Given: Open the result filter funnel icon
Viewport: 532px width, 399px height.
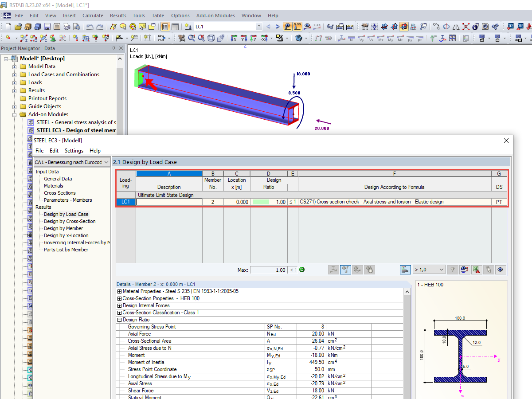Looking at the screenshot, I should 453,270.
